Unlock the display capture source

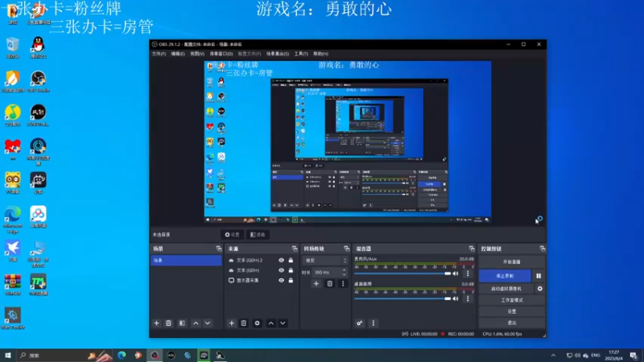tap(291, 280)
